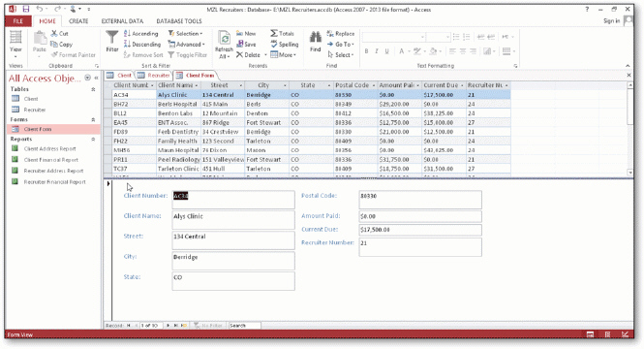
Task: Click the Client Name form field
Action: pos(233,220)
